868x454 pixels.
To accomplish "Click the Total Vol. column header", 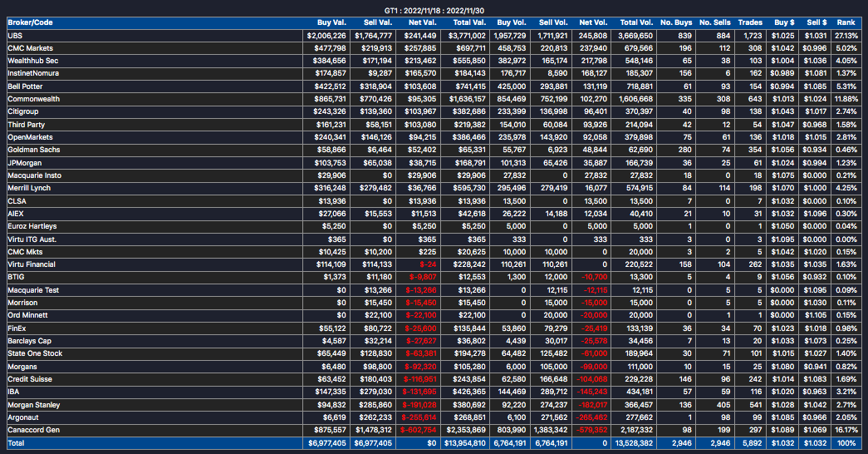I will point(636,22).
